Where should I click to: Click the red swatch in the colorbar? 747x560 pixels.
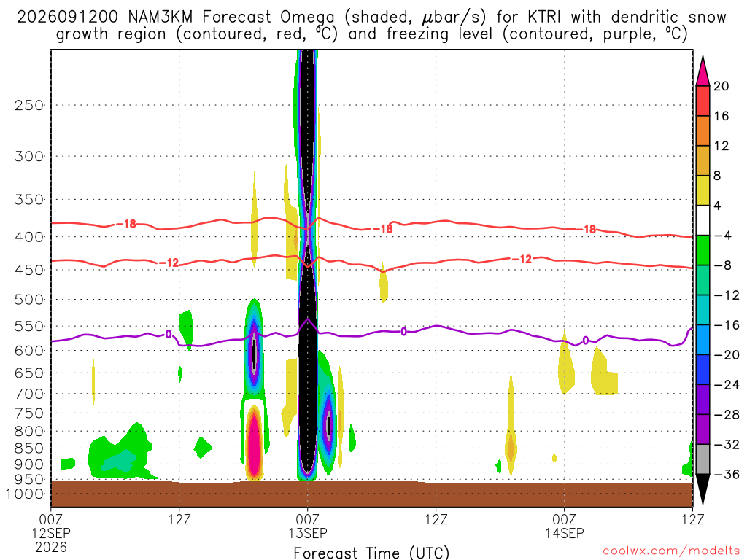click(703, 101)
